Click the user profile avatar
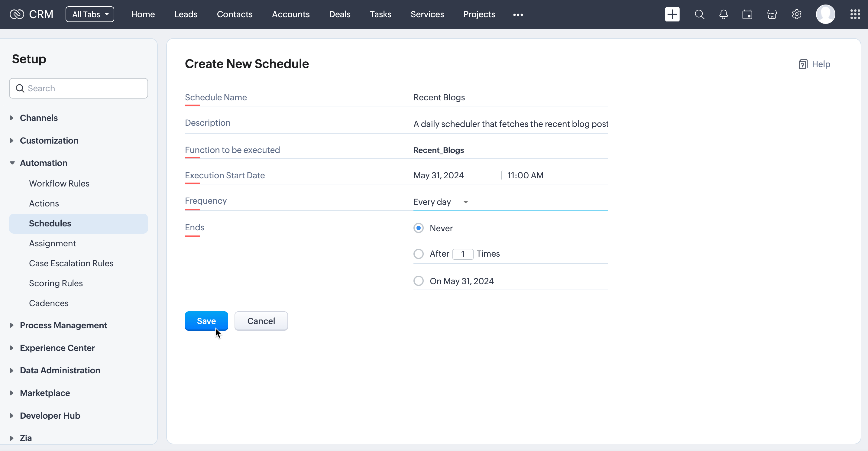The width and height of the screenshot is (868, 451). (x=825, y=15)
